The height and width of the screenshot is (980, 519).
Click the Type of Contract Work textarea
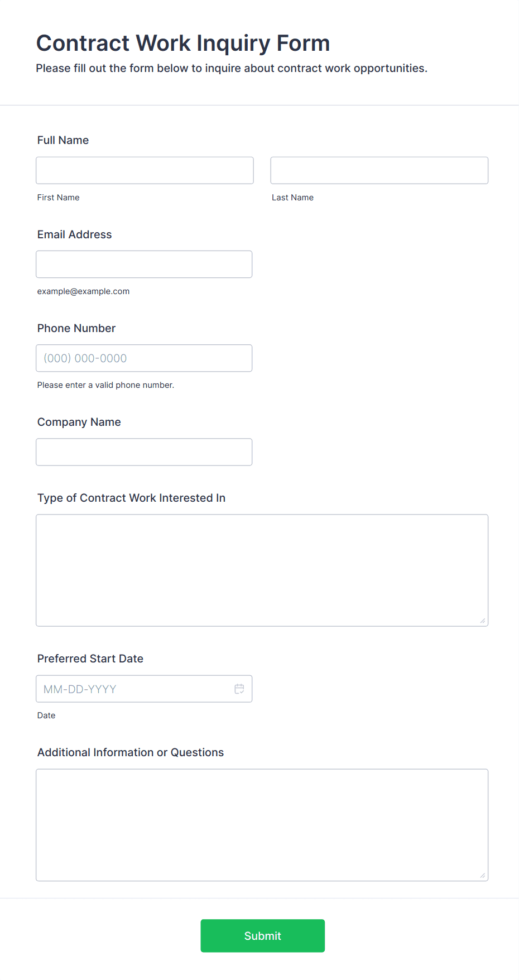point(262,570)
